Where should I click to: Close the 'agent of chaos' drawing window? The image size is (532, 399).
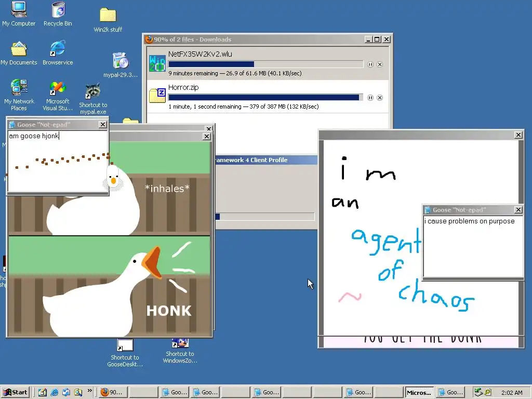point(518,135)
